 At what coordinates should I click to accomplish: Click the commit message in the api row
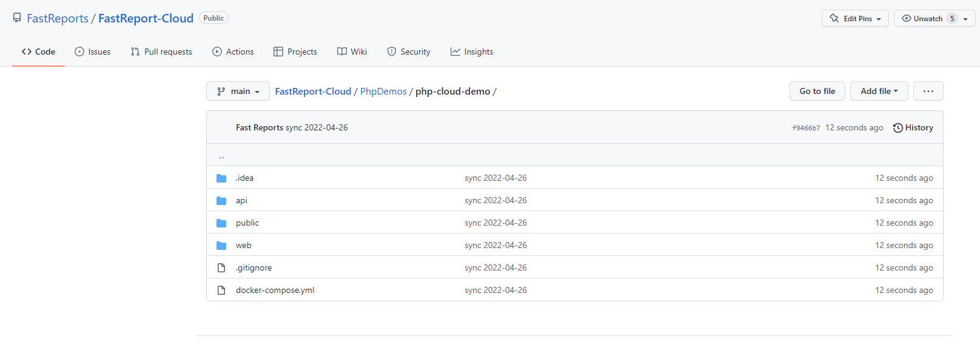[495, 200]
